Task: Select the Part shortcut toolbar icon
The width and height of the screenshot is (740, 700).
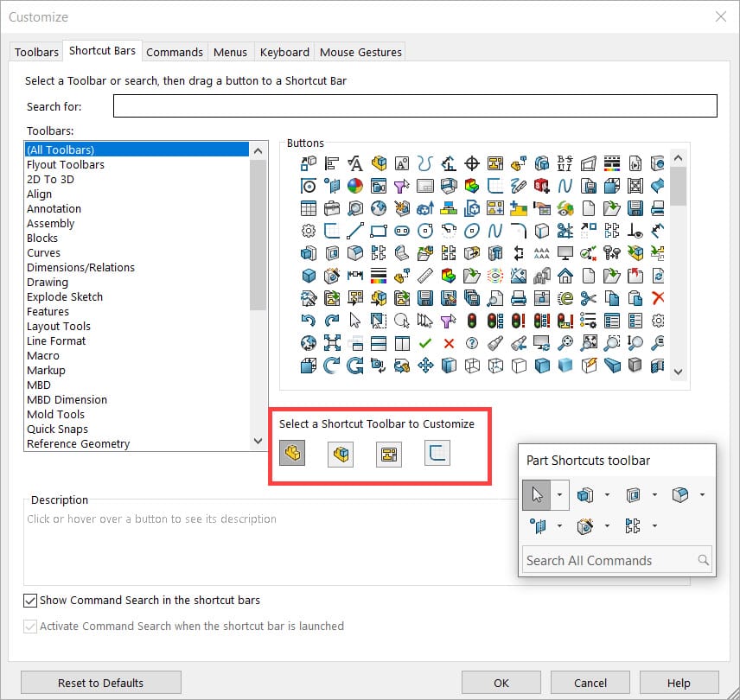Action: click(x=292, y=453)
